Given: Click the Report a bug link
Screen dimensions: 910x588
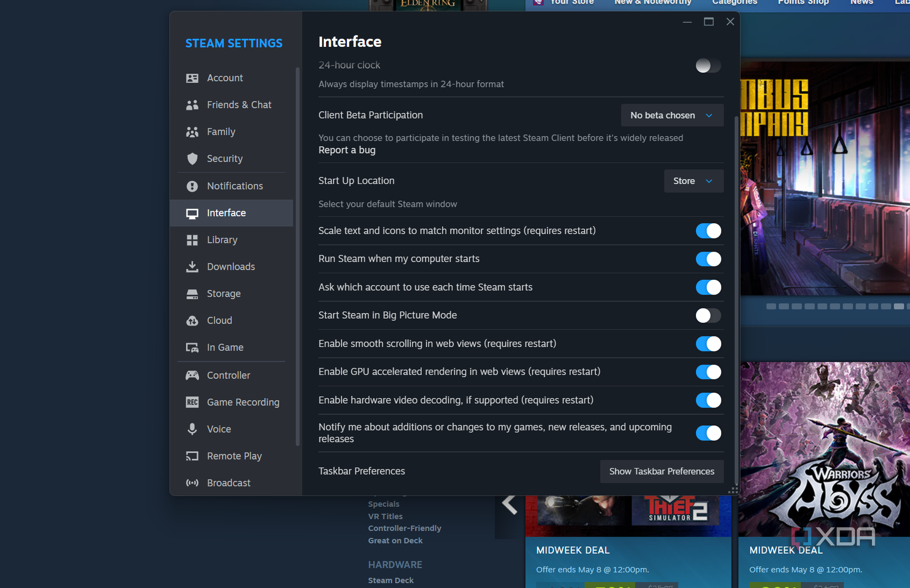Looking at the screenshot, I should [x=347, y=150].
